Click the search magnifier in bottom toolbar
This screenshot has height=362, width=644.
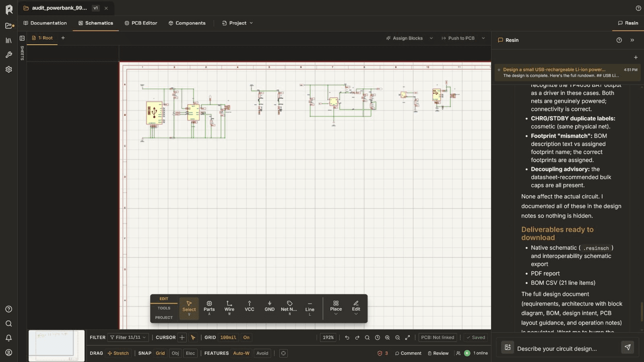tap(367, 337)
